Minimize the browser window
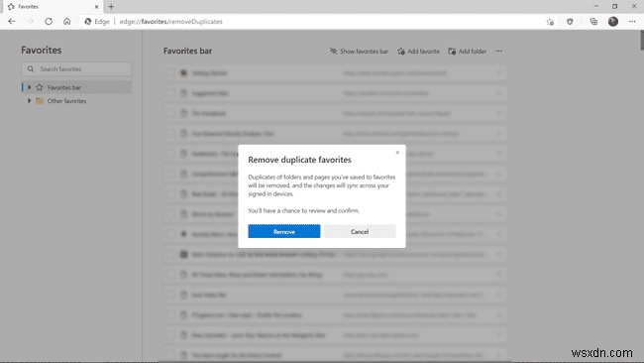Viewport: 644px width, 363px height. [x=595, y=6]
